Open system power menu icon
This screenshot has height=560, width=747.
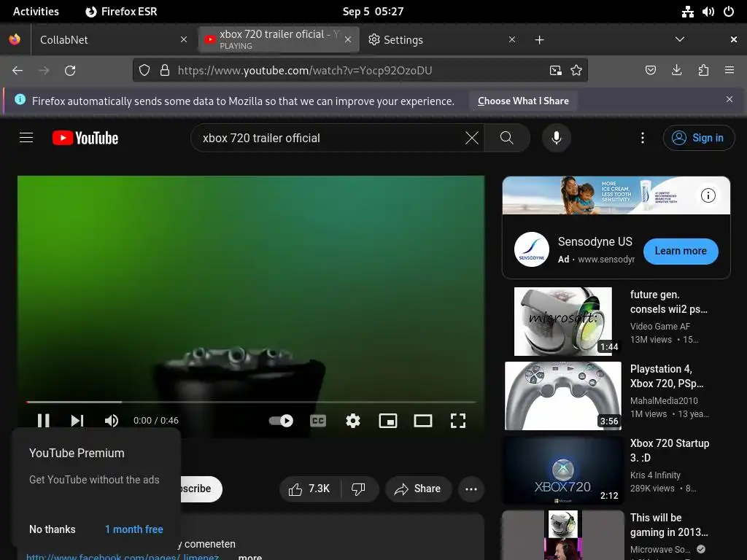pyautogui.click(x=729, y=12)
